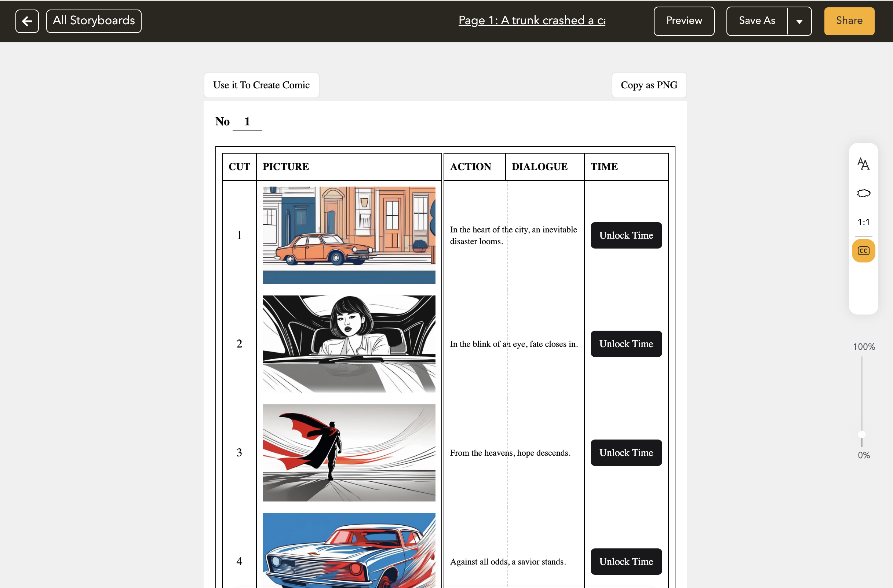
Task: Click the page title link
Action: point(532,20)
